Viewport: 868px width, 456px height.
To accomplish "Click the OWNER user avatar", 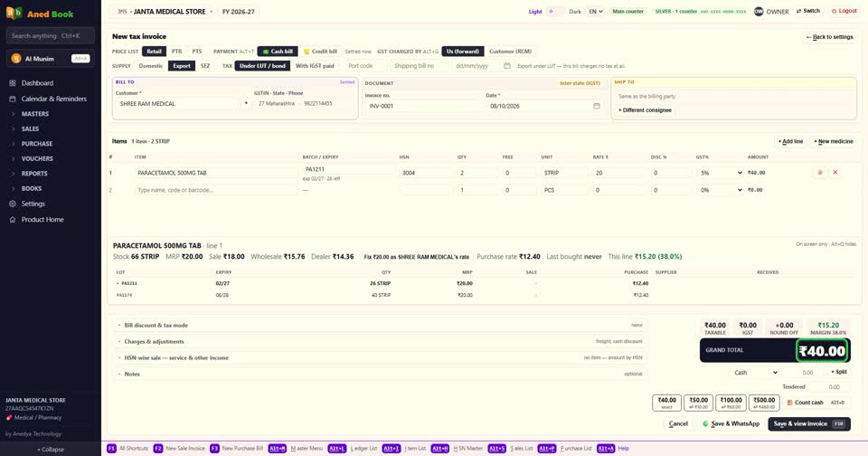I will (759, 11).
